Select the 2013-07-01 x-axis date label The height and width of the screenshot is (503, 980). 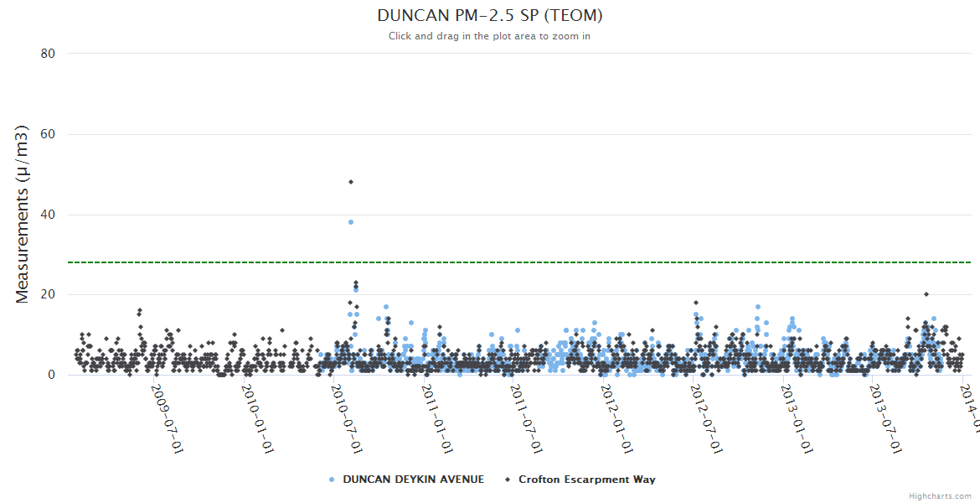point(885,417)
